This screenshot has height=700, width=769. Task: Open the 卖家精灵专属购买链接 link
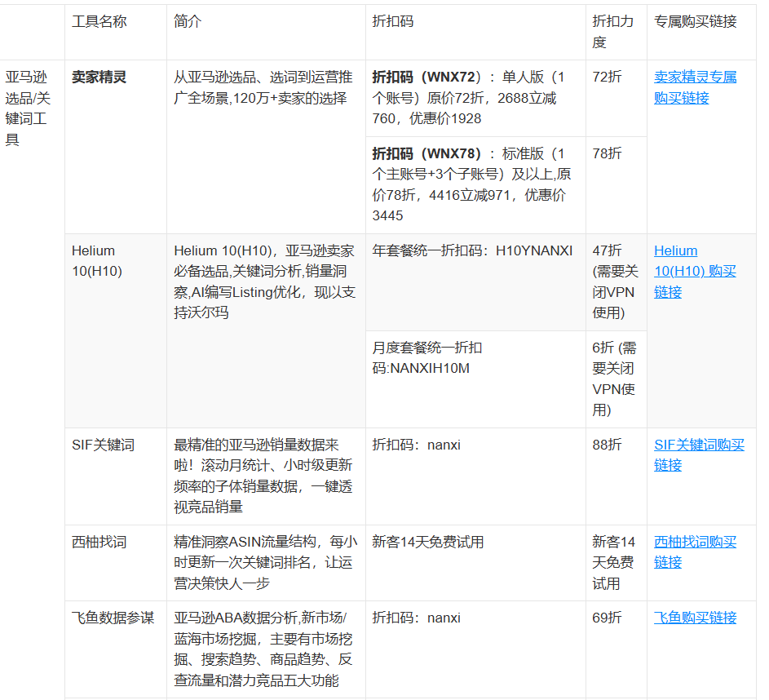[695, 87]
